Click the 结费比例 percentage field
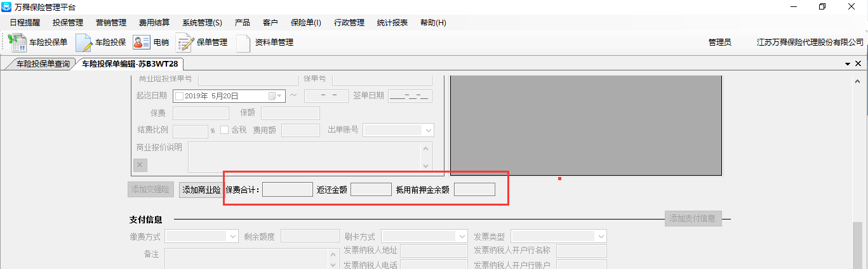Screen dimensions: 868x269 tap(190, 130)
